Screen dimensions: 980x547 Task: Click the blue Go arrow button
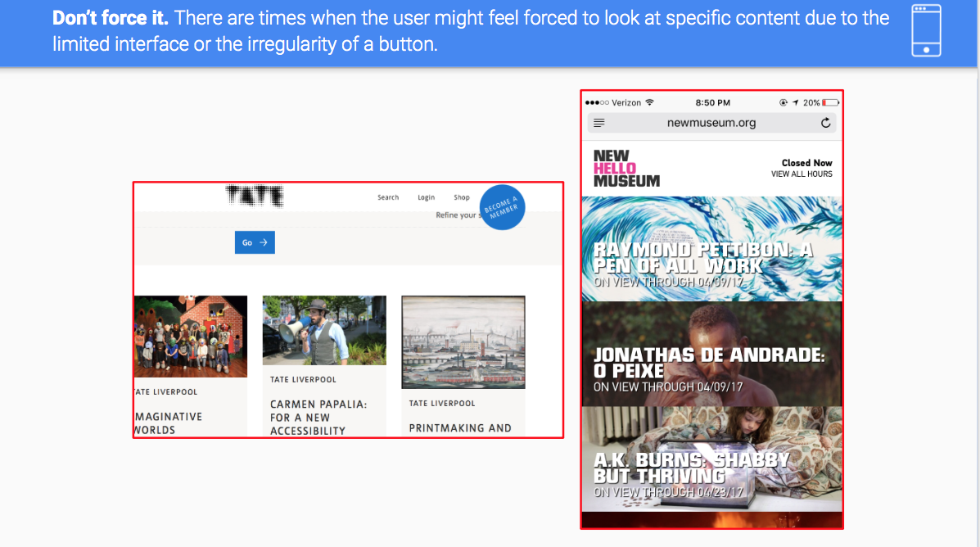point(255,242)
